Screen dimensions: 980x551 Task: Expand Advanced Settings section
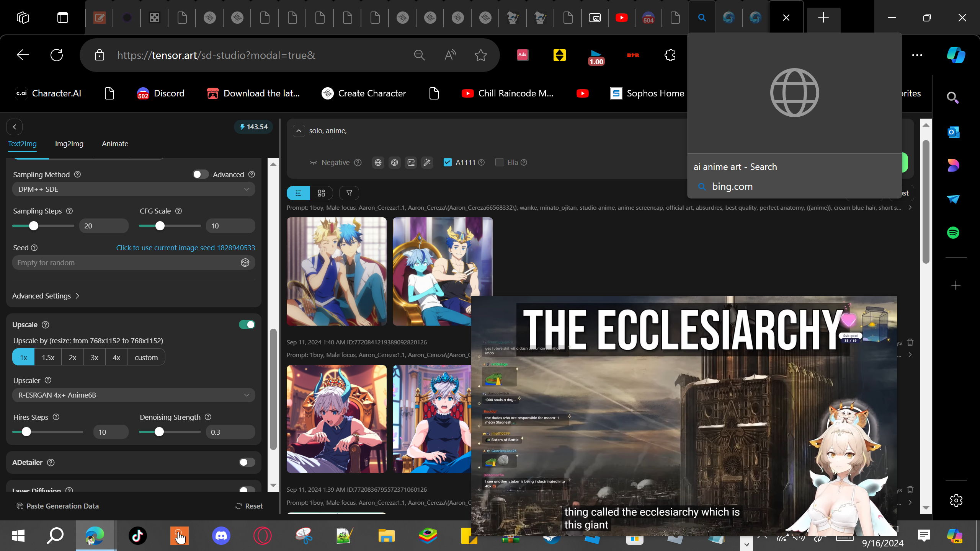(x=46, y=296)
